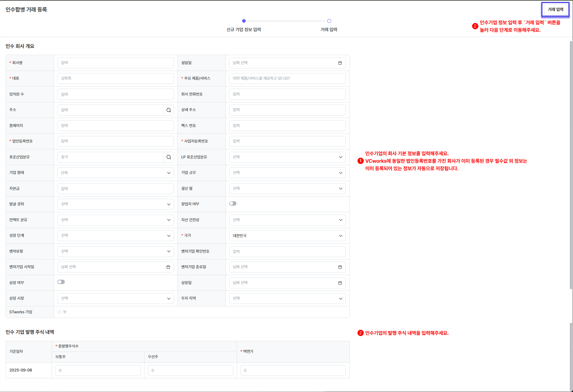Expand the LP 표준산업분류 dropdown
The width and height of the screenshot is (573, 392).
(287, 157)
